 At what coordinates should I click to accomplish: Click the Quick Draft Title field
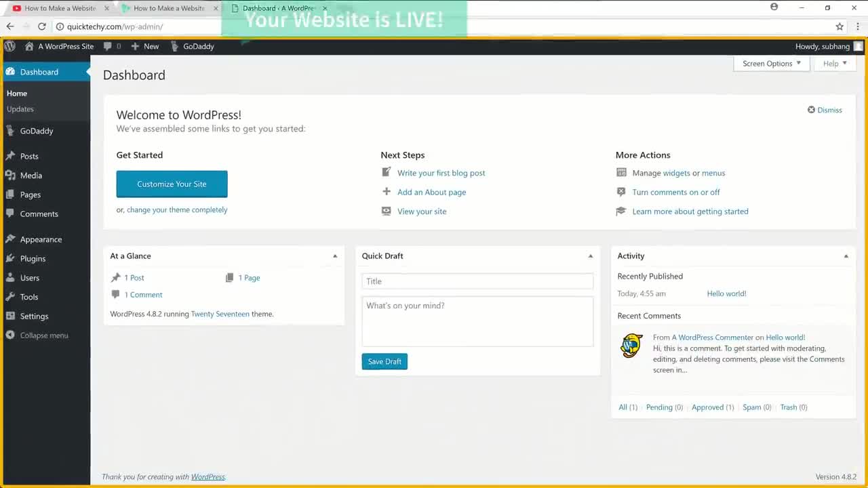pyautogui.click(x=477, y=281)
